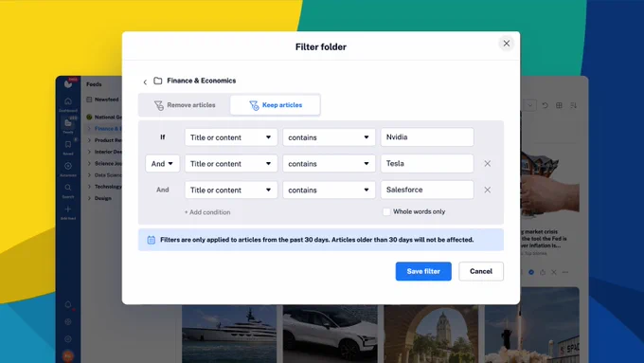644x363 pixels.
Task: Open the first row Title or content dropdown
Action: [231, 137]
